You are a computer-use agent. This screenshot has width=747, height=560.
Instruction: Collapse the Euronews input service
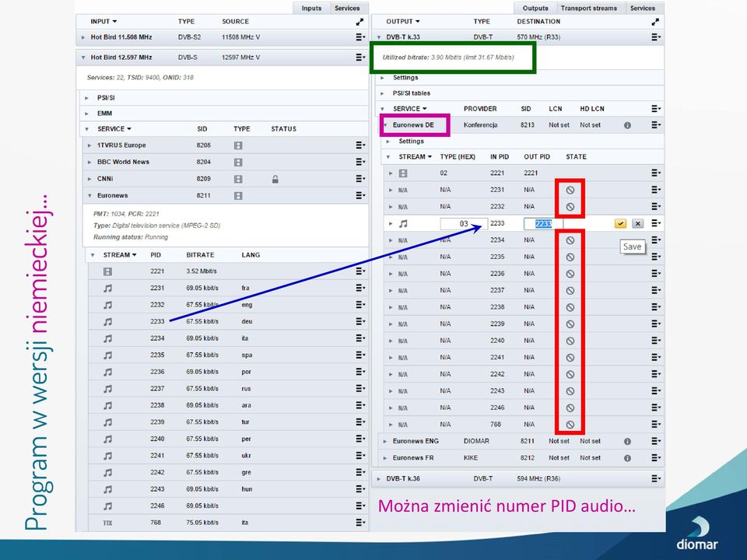pyautogui.click(x=89, y=196)
